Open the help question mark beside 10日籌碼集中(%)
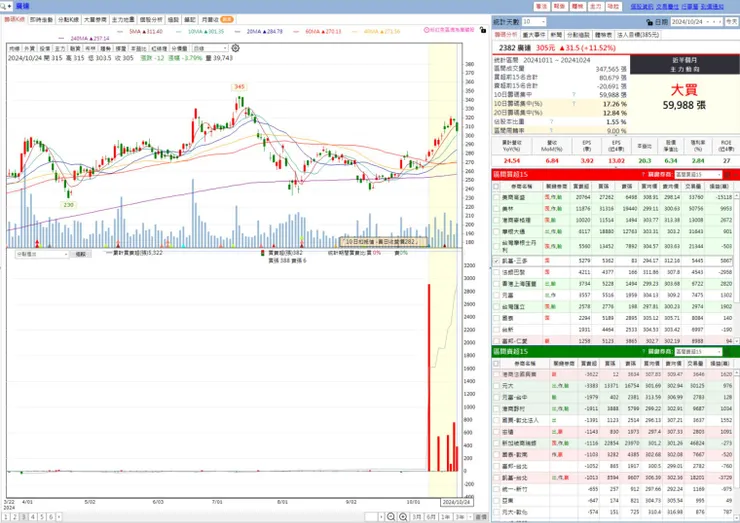The width and height of the screenshot is (740, 523). (574, 104)
